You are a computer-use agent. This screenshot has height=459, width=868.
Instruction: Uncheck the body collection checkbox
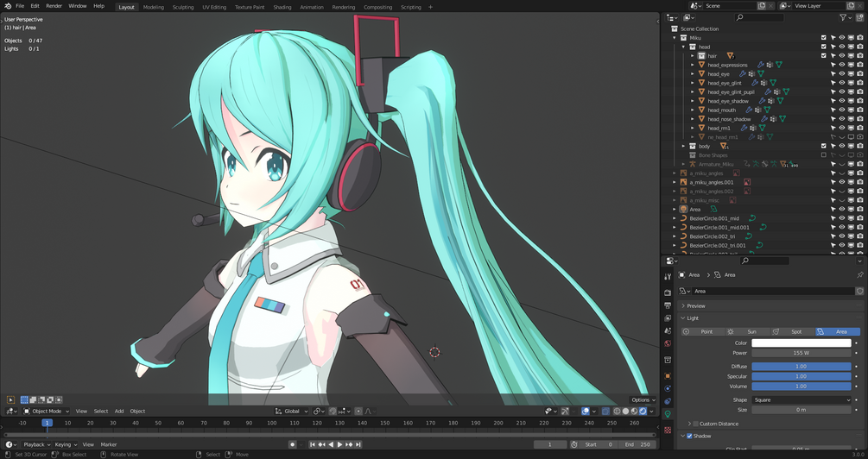[x=824, y=147]
